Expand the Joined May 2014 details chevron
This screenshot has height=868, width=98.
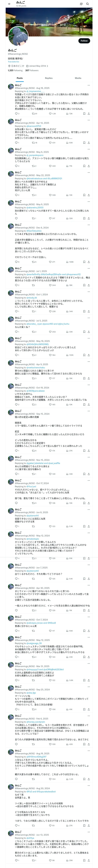click(47, 66)
